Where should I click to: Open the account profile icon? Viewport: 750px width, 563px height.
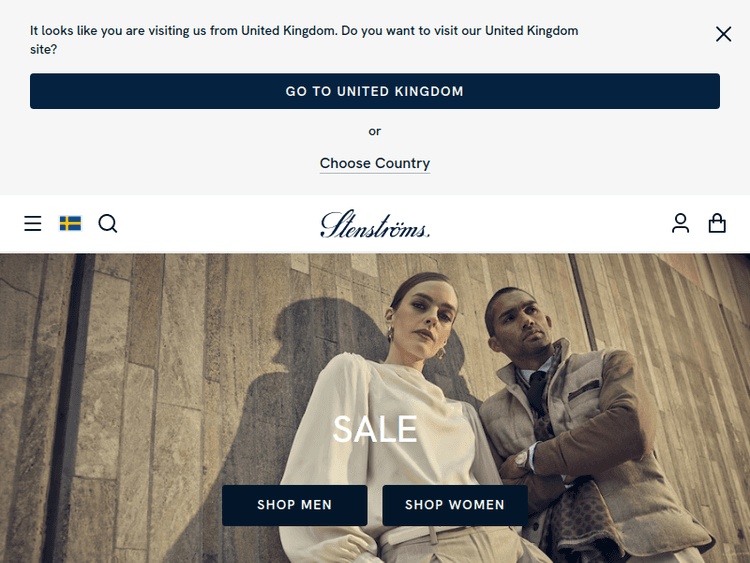tap(680, 223)
